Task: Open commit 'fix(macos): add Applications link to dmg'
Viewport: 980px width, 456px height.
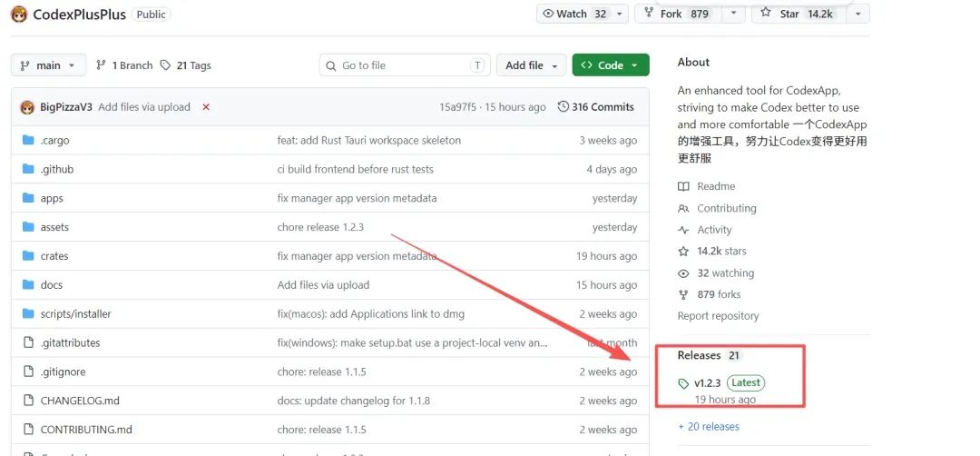Action: [370, 313]
